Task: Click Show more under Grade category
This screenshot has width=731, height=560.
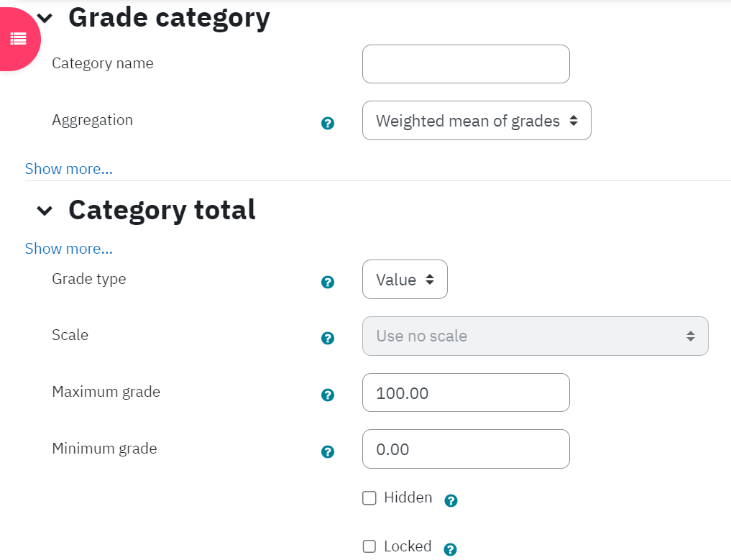Action: [x=69, y=169]
